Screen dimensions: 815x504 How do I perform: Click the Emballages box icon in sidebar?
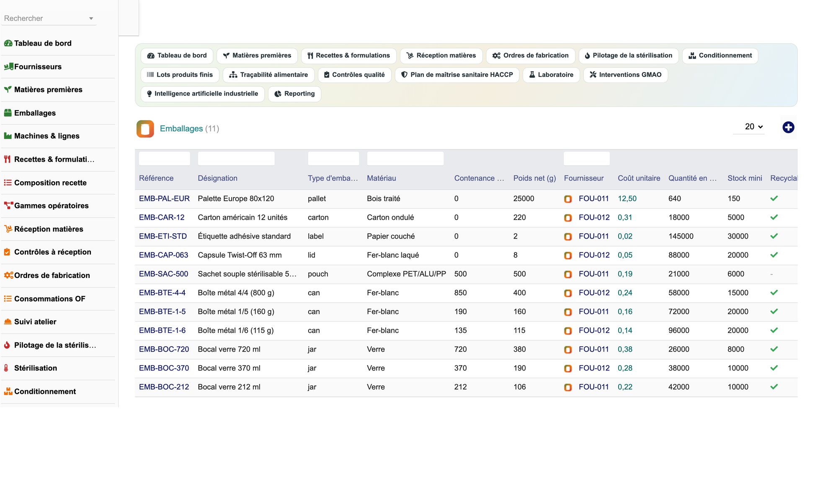(8, 113)
